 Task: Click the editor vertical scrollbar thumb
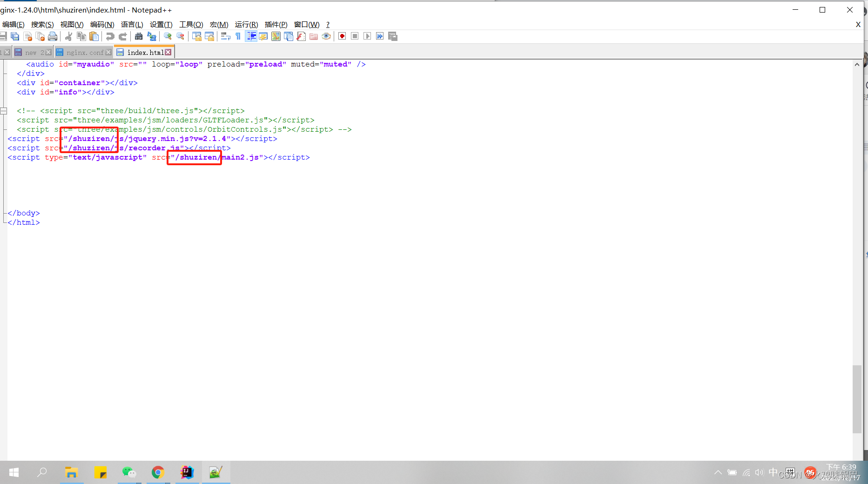(857, 399)
